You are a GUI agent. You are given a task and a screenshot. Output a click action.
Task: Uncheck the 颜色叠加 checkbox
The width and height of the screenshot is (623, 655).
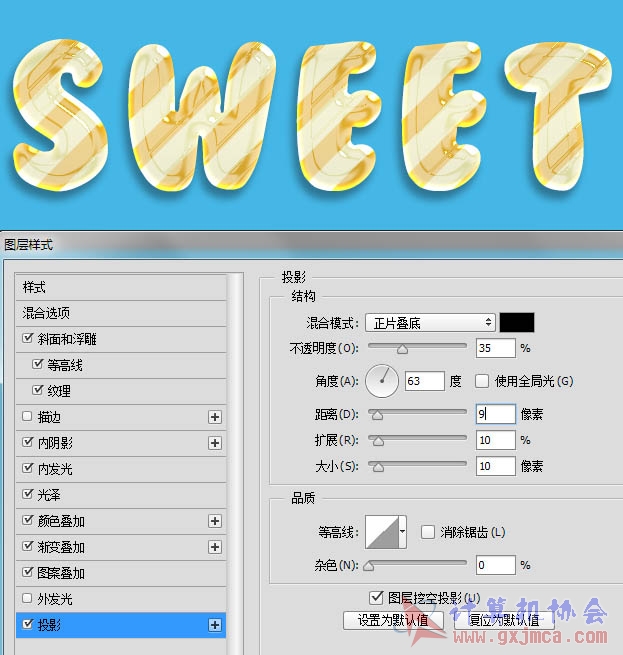coord(28,520)
